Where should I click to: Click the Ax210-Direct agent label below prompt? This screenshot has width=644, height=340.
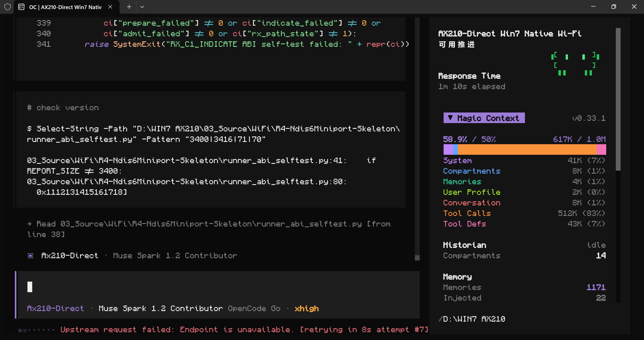(x=55, y=308)
